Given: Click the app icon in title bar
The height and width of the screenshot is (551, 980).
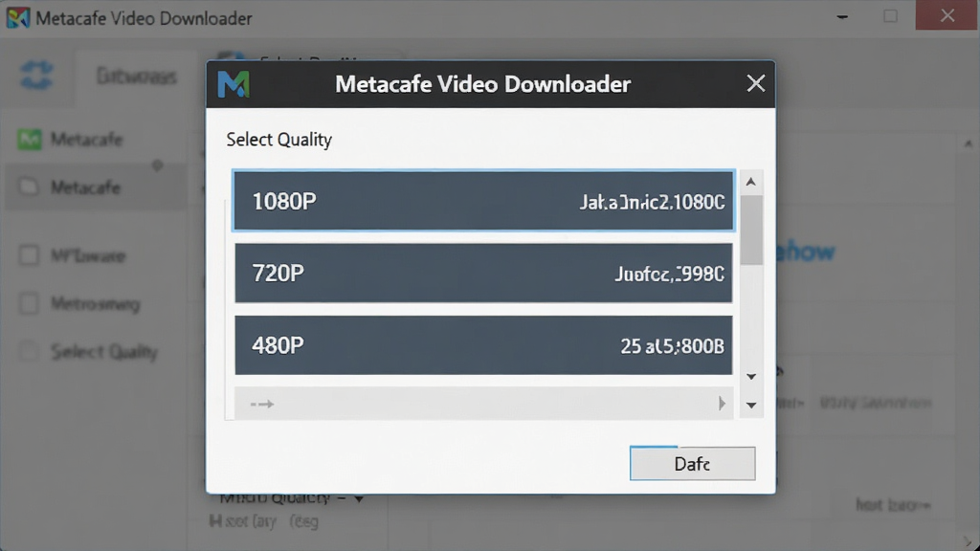Looking at the screenshot, I should click(17, 17).
